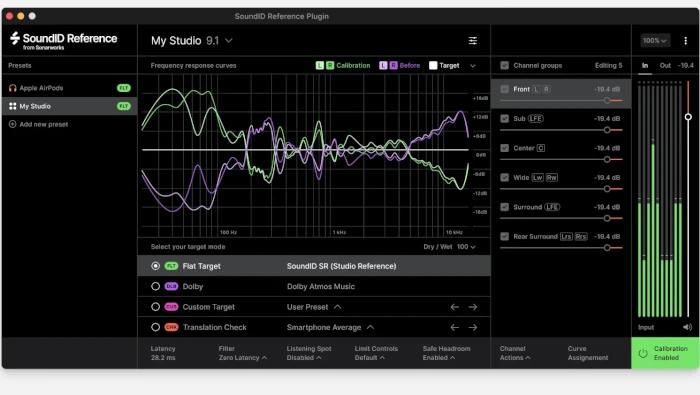This screenshot has height=395, width=700.
Task: Toggle the Wide Lw Rw channel checkbox
Action: point(504,178)
